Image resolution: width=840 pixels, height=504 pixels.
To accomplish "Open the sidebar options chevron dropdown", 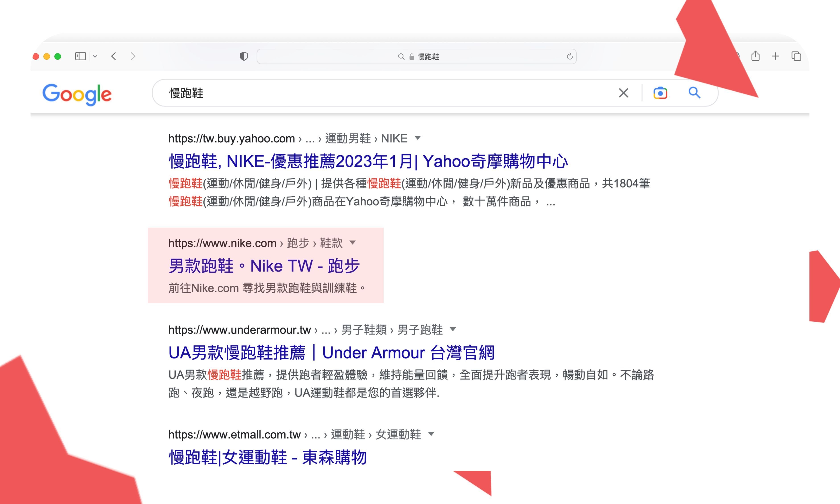I will [95, 56].
